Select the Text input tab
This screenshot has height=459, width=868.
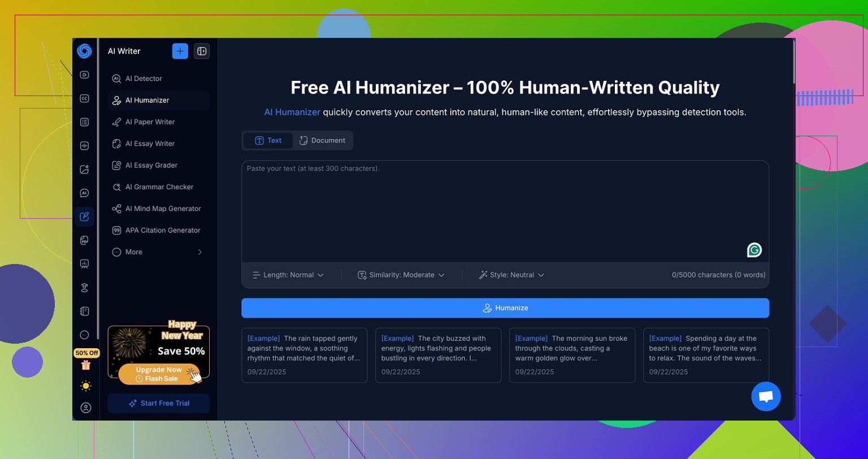point(268,141)
